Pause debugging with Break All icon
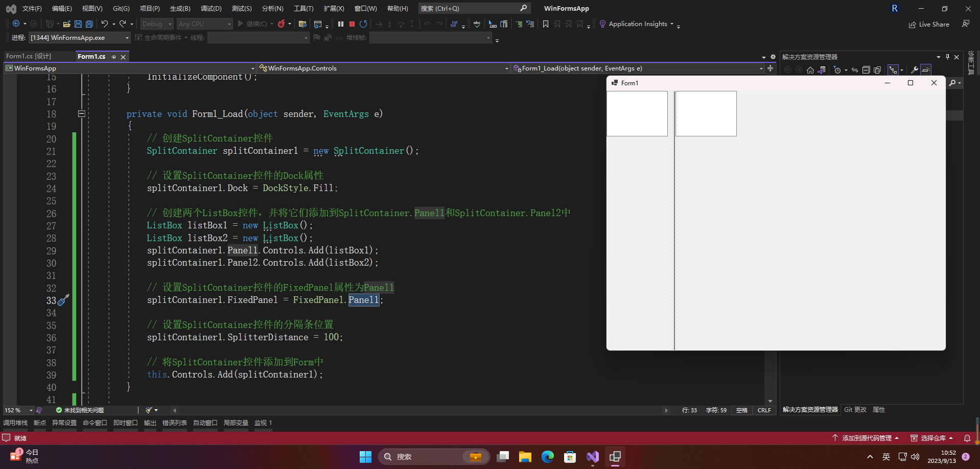 (341, 24)
